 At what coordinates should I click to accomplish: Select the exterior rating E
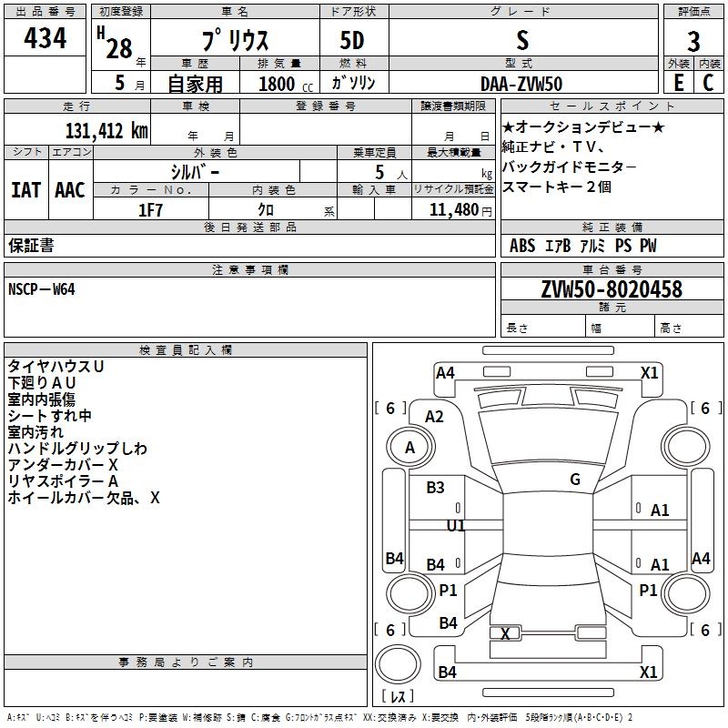click(x=678, y=83)
